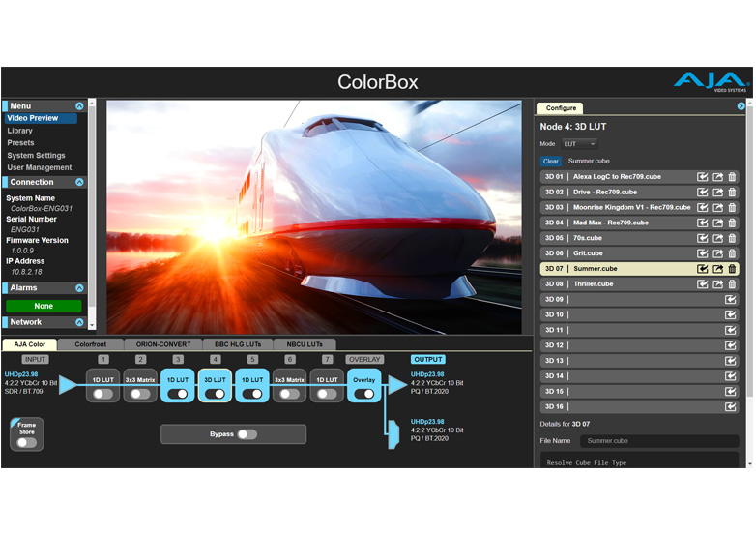Export the 3D 01 Alexa LogC LUT

click(718, 177)
